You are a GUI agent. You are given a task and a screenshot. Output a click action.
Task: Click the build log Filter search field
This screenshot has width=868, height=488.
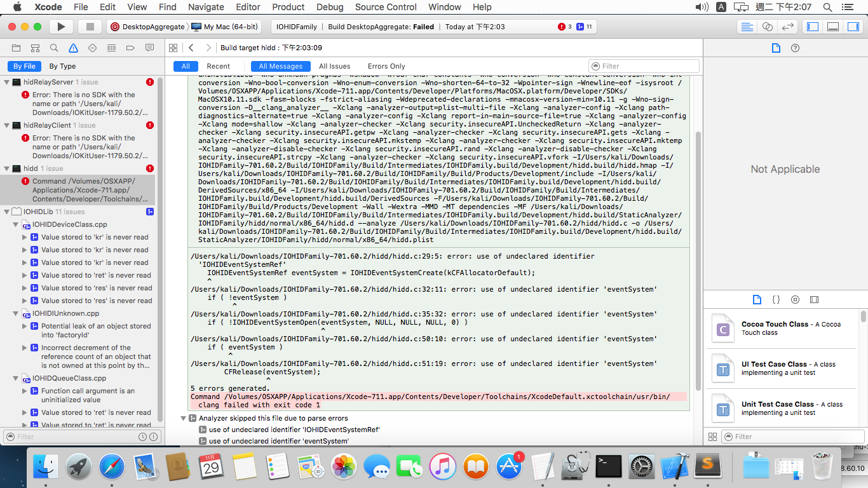pos(644,66)
